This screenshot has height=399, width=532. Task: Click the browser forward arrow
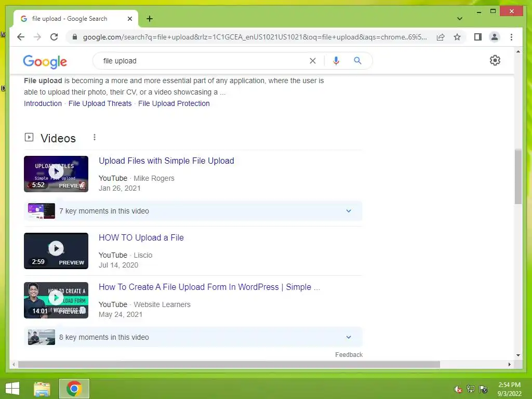tap(37, 37)
